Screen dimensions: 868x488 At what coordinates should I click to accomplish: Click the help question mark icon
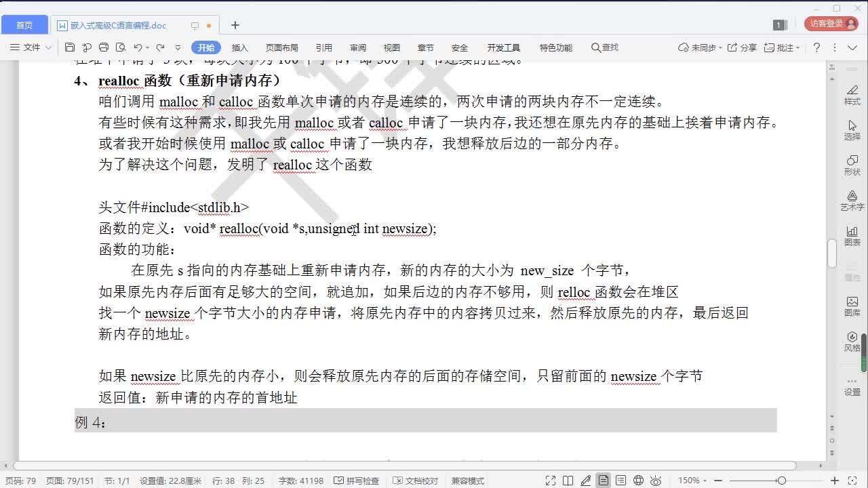click(x=817, y=47)
